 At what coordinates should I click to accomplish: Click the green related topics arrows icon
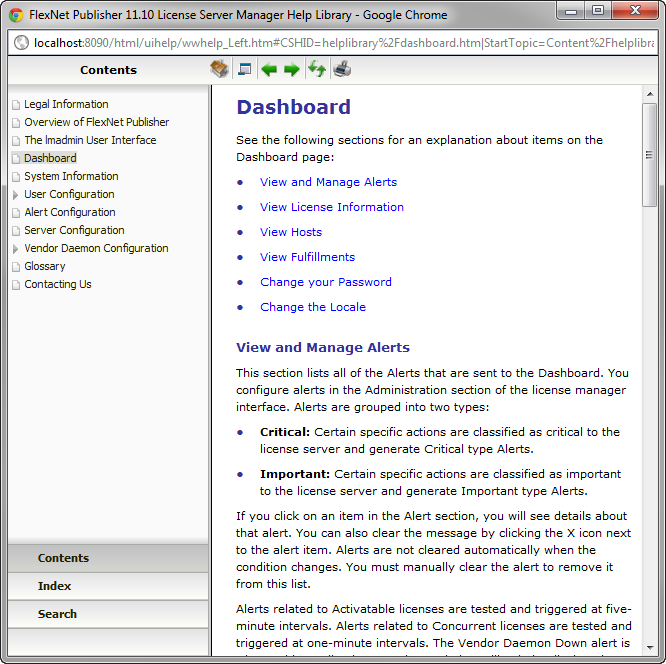pos(317,69)
